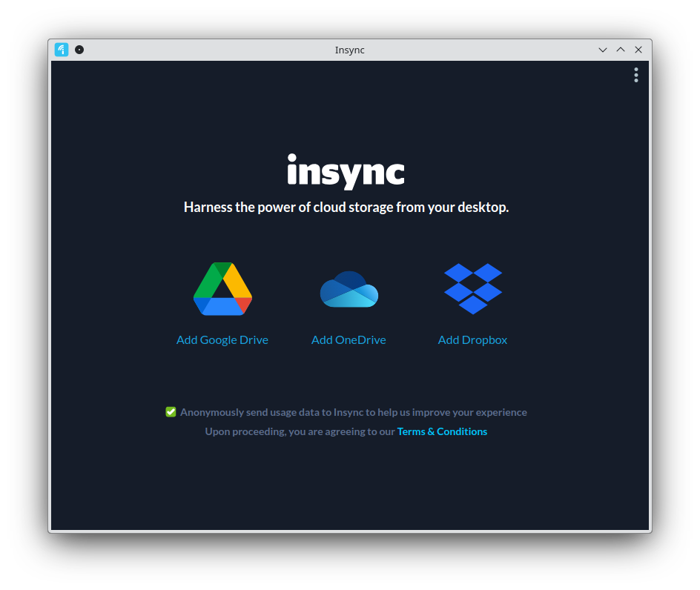Click the Add OneDrive link
The width and height of the screenshot is (700, 590).
349,340
